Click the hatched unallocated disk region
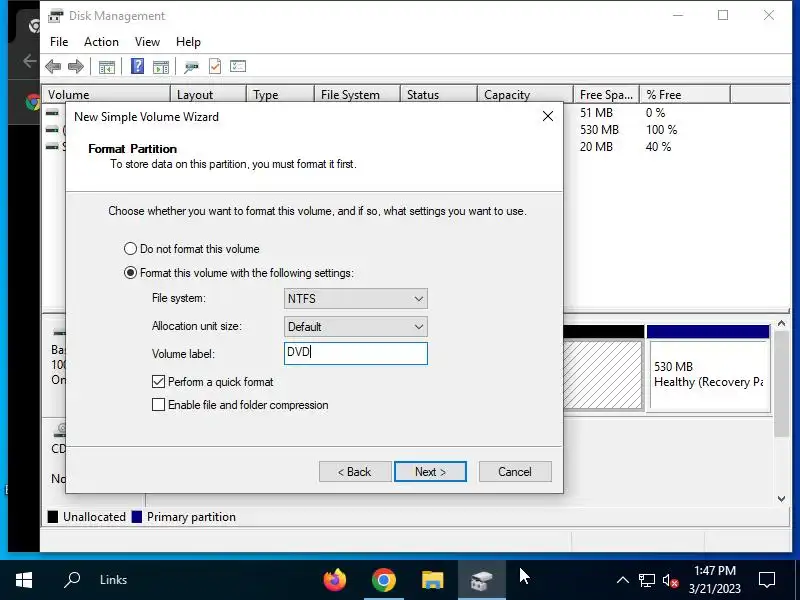This screenshot has width=800, height=600. [x=603, y=374]
